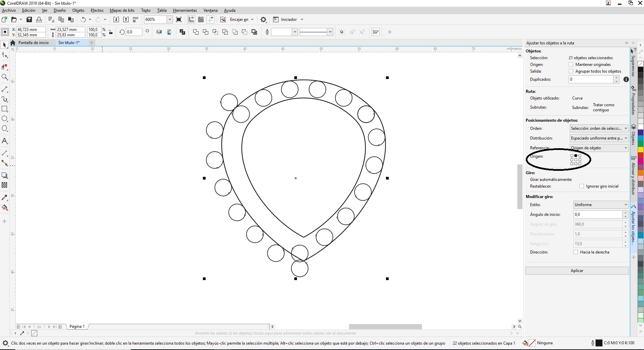The width and height of the screenshot is (644, 350).
Task: Select the Zoom tool in toolbox
Action: pos(5,77)
